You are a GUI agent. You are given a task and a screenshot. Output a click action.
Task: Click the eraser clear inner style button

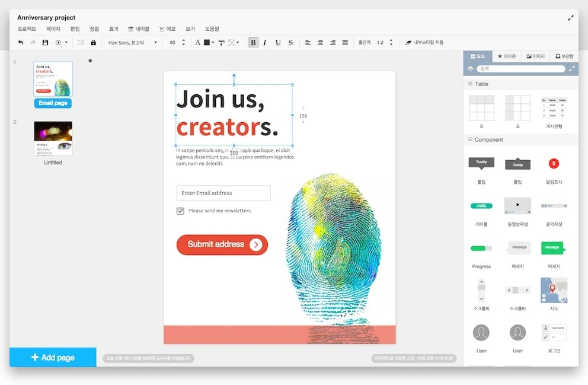click(x=424, y=42)
